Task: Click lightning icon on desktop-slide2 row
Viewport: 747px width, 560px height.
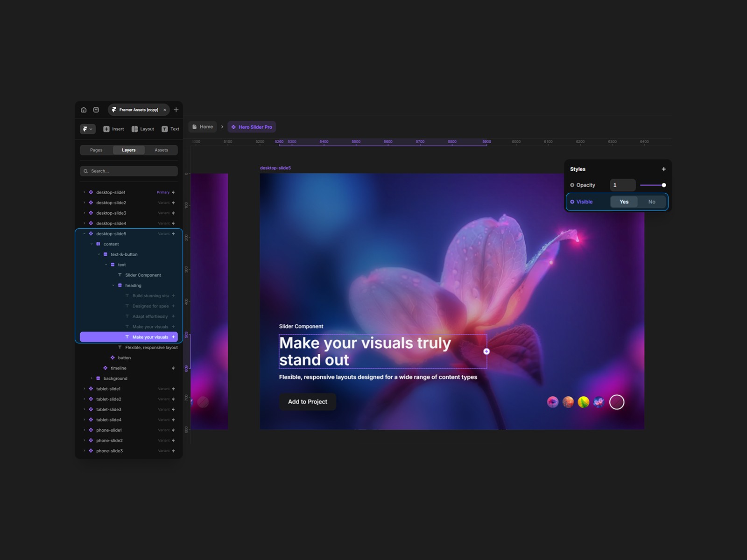Action: [173, 203]
